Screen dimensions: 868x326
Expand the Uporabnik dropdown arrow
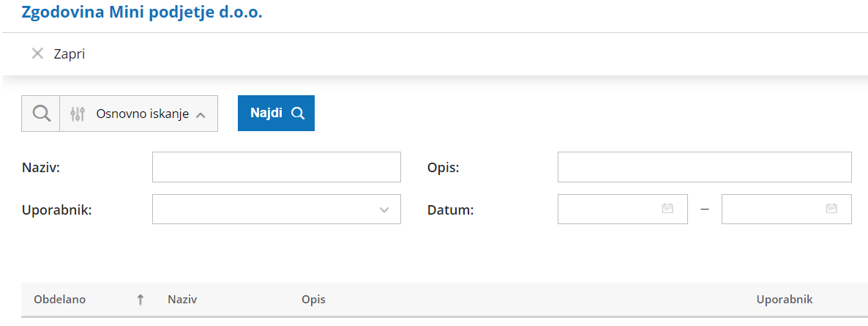click(x=385, y=210)
